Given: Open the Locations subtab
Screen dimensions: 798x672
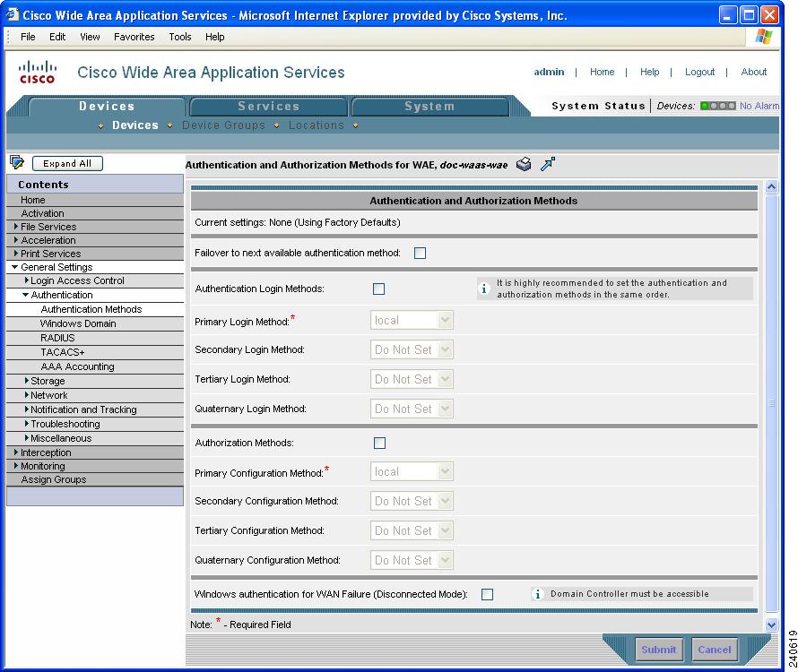Looking at the screenshot, I should tap(317, 125).
